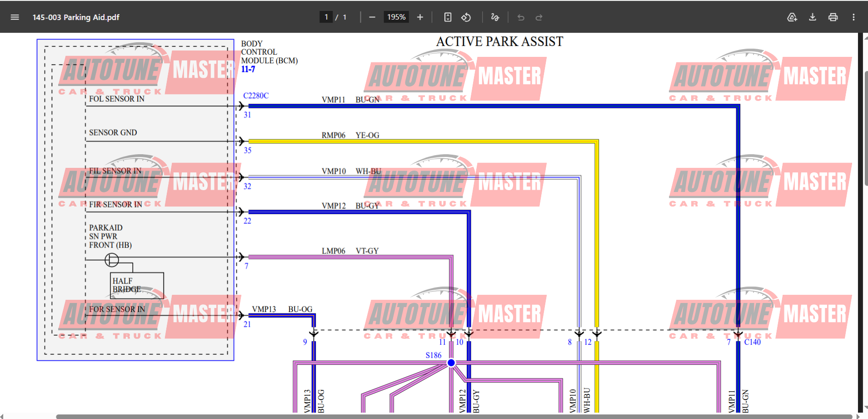
Task: Download the Parking Aid PDF
Action: [x=813, y=17]
